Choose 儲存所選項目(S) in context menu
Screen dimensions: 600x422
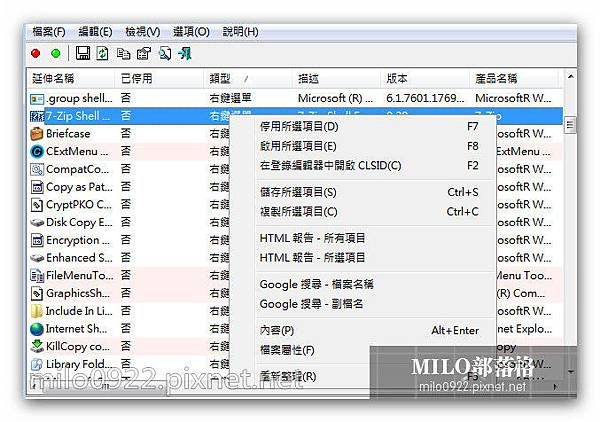pyautogui.click(x=369, y=192)
